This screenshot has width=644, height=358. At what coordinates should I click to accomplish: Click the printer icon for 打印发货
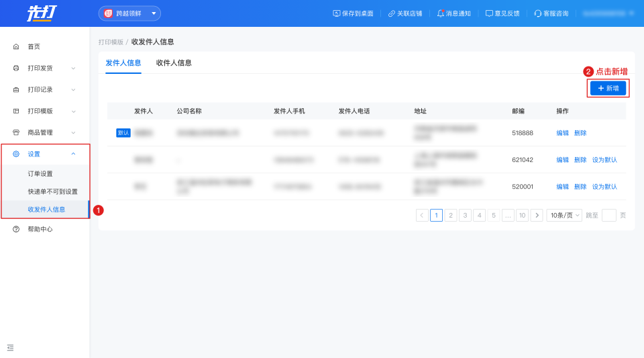click(16, 69)
